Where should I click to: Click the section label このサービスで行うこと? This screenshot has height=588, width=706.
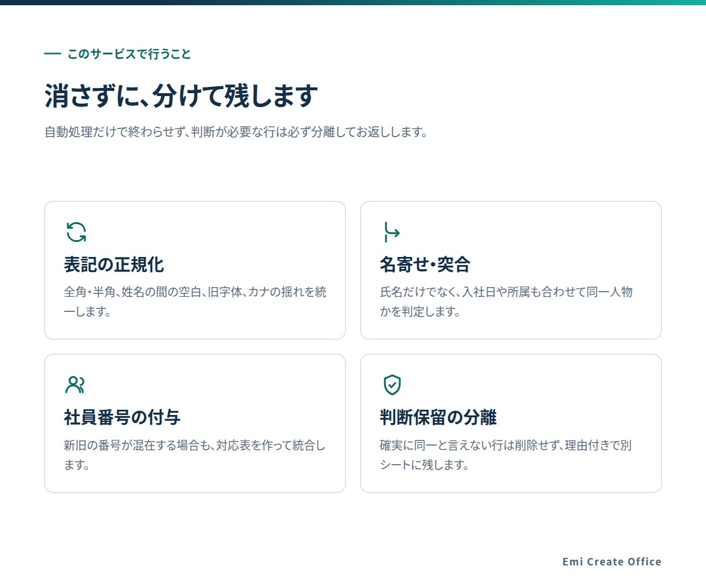[x=129, y=54]
